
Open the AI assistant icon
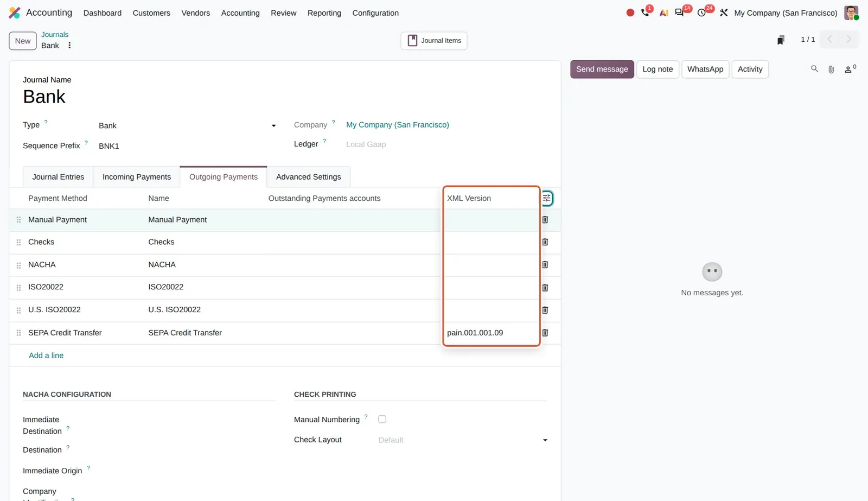pos(663,12)
